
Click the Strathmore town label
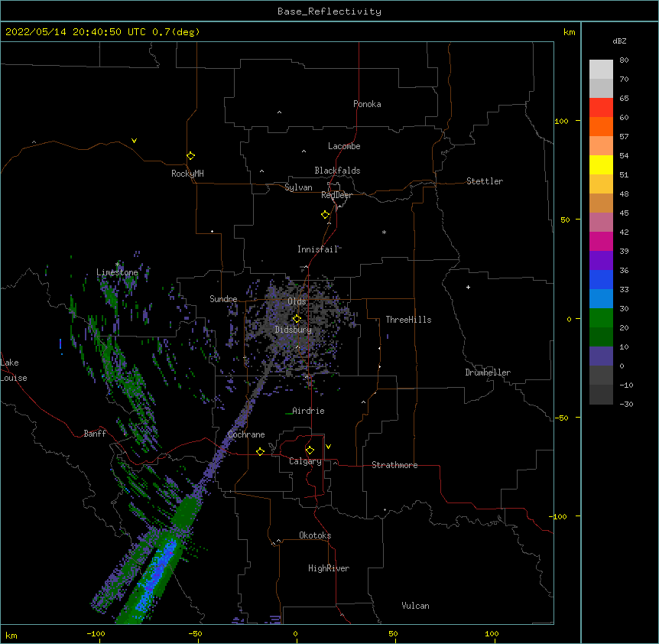[x=394, y=465]
